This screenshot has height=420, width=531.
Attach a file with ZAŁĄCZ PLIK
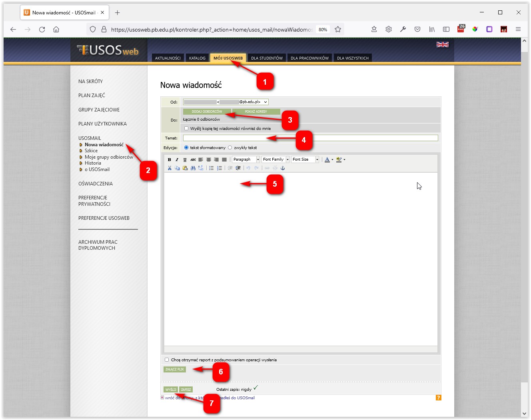click(x=175, y=369)
